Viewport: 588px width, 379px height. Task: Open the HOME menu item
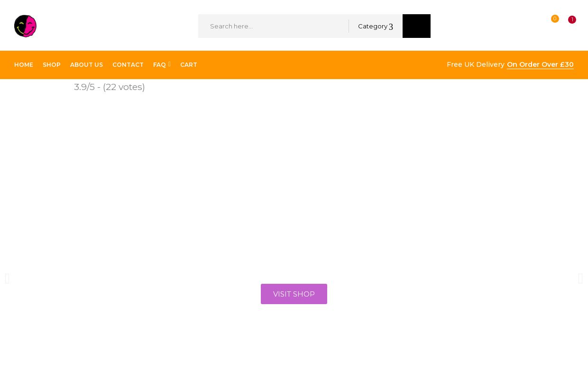pos(24,65)
